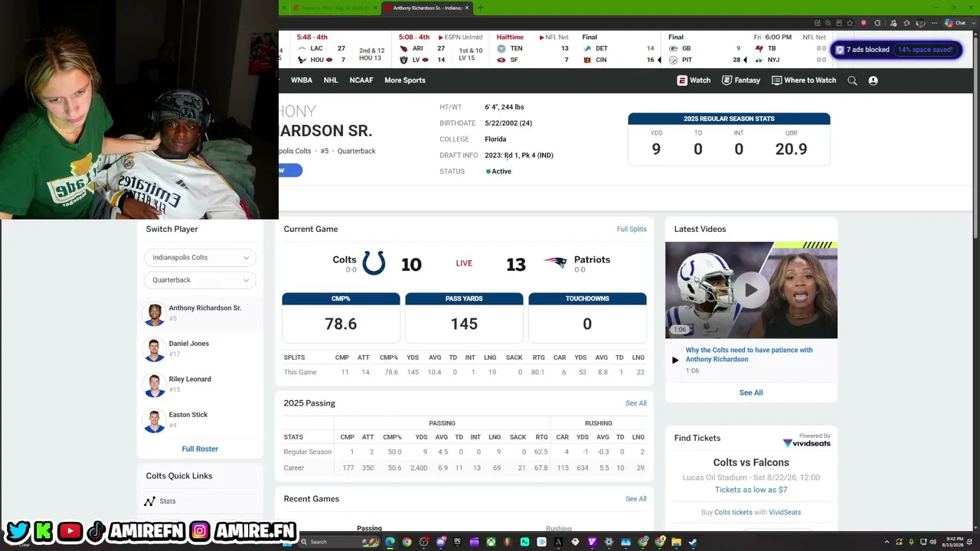The width and height of the screenshot is (980, 551).
Task: Open the VividSeats link
Action: [x=785, y=512]
